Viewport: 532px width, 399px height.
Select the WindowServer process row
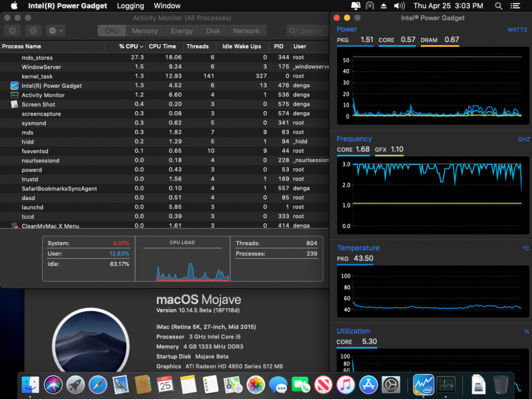click(164, 67)
